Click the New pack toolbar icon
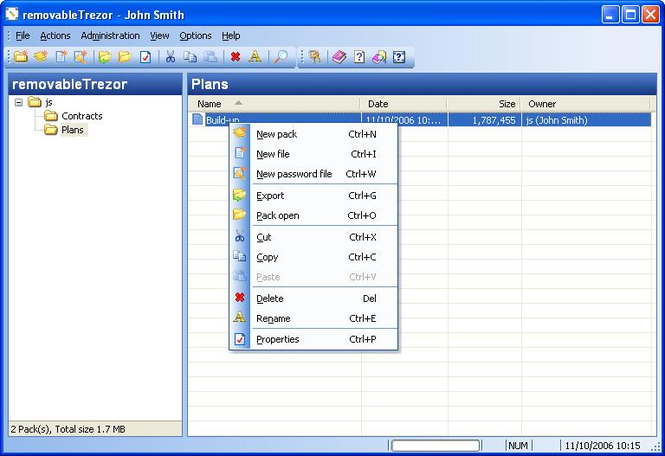This screenshot has height=456, width=665. [x=41, y=56]
